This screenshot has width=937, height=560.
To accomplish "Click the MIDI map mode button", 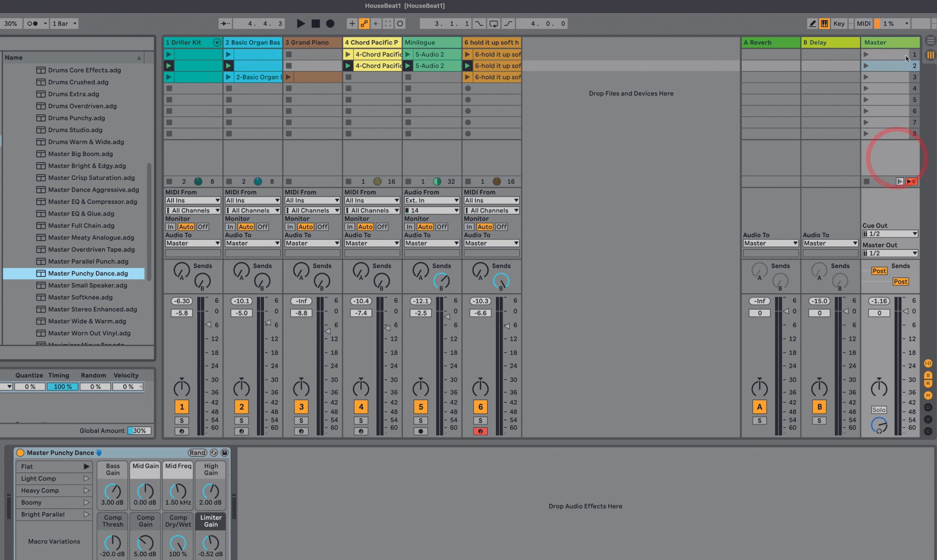I will click(863, 23).
